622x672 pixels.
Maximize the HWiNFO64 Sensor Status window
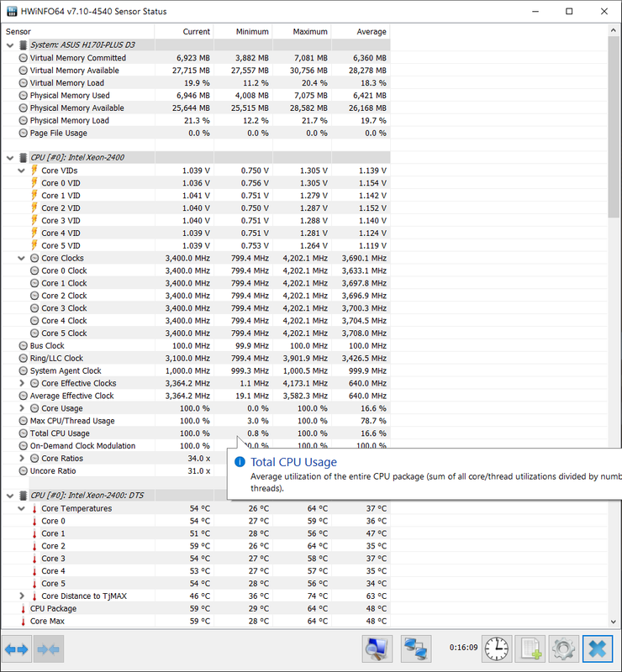(569, 12)
